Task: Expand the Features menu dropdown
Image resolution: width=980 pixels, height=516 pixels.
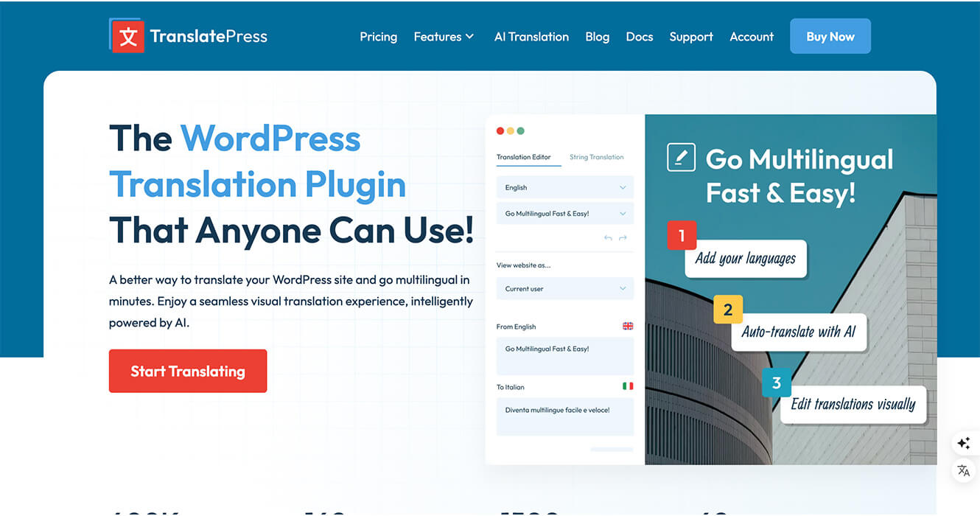Action: point(444,36)
